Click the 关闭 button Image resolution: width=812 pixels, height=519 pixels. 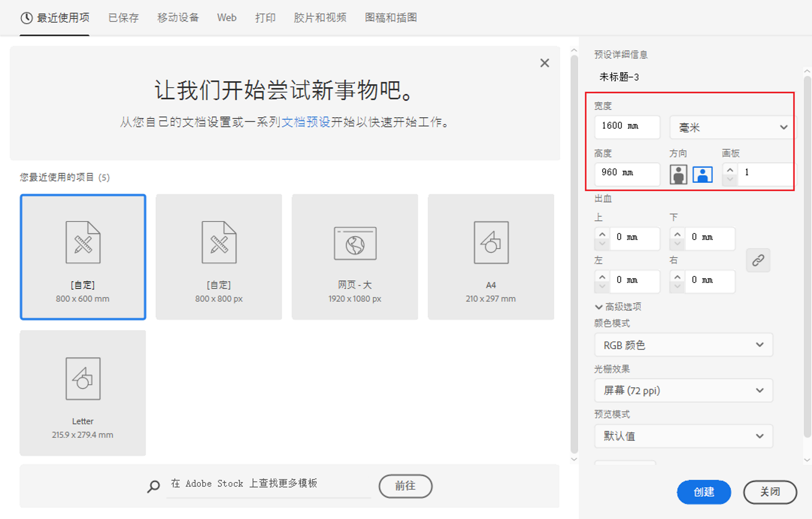pyautogui.click(x=770, y=493)
